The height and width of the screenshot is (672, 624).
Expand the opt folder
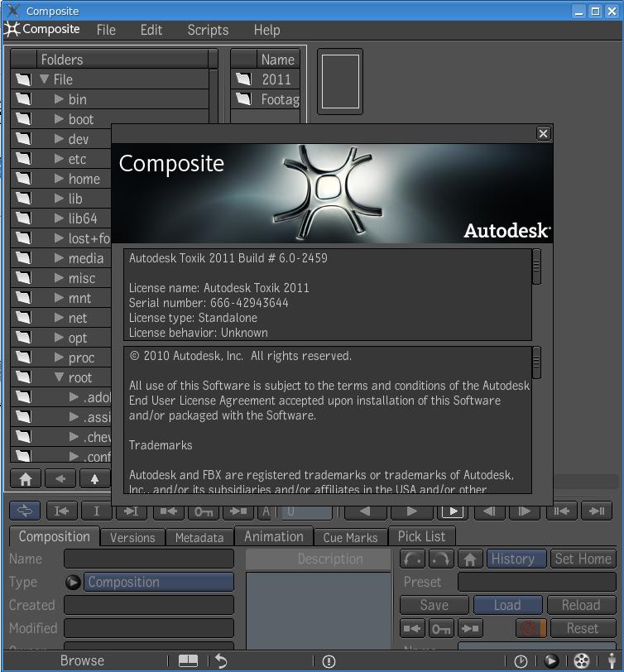tap(59, 338)
